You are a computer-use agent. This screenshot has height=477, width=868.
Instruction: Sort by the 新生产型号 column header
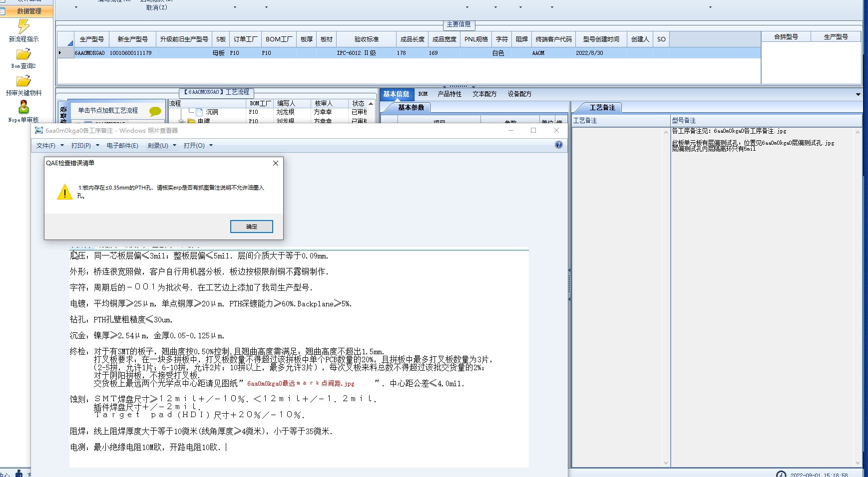[x=132, y=39]
